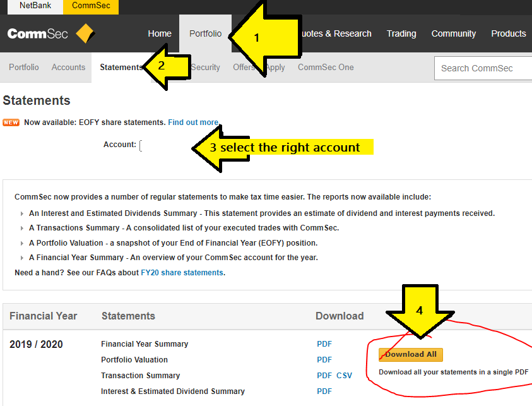Download Interest & Estimated Dividend Summary PDF

point(324,391)
